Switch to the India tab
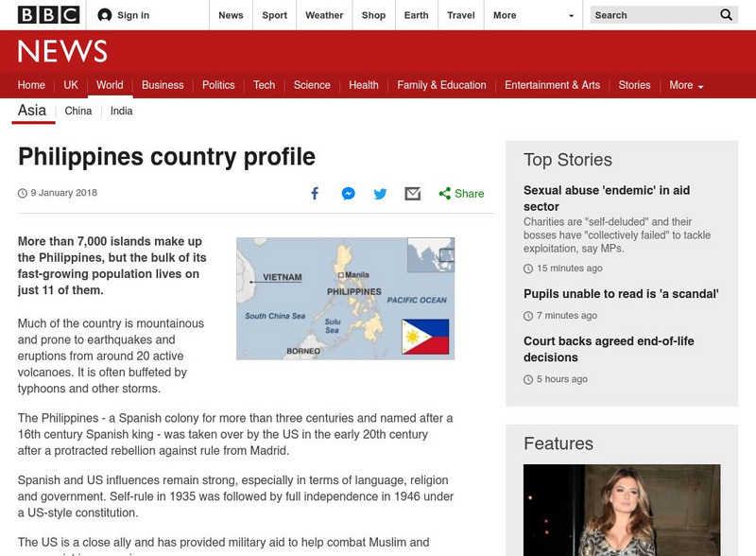 124,111
